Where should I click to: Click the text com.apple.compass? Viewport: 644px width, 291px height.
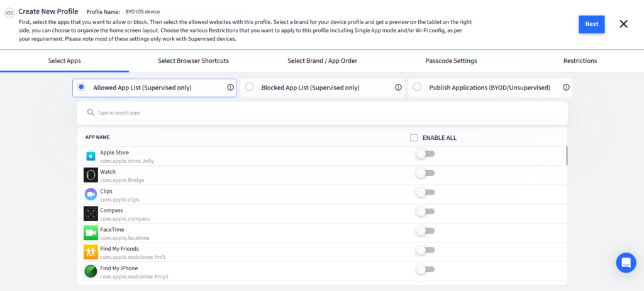(125, 219)
